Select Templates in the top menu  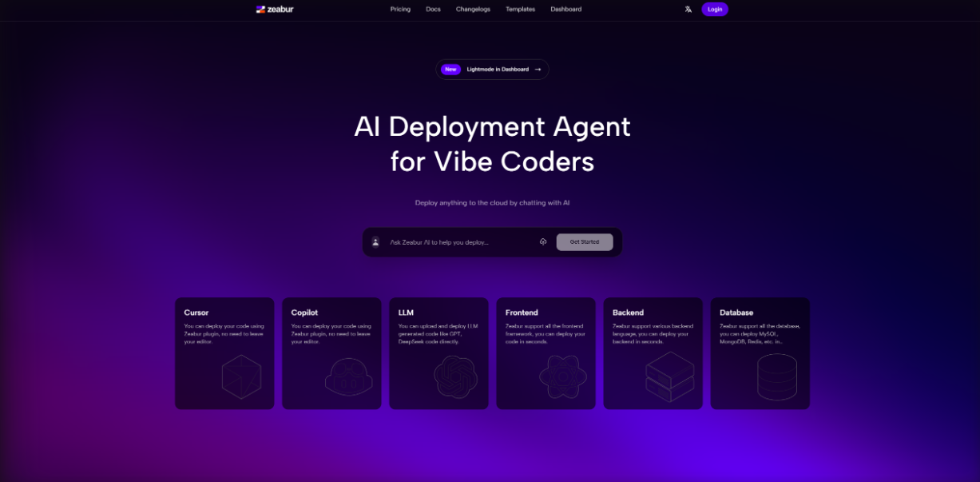click(x=520, y=10)
